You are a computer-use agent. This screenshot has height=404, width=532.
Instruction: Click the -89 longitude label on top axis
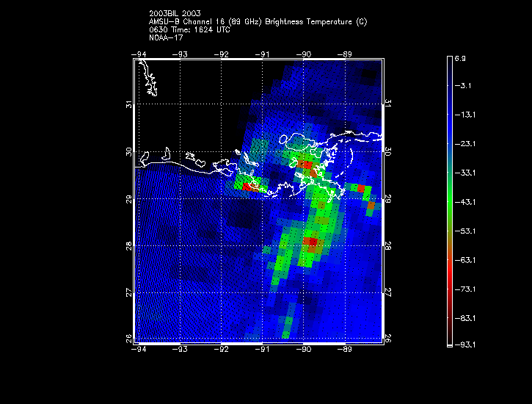(345, 54)
